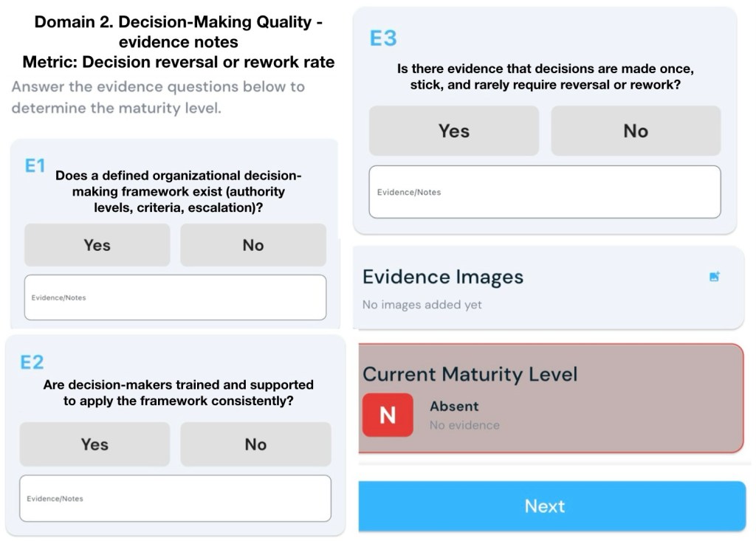This screenshot has height=541, width=756.
Task: Select Yes for question E1
Action: 97,245
